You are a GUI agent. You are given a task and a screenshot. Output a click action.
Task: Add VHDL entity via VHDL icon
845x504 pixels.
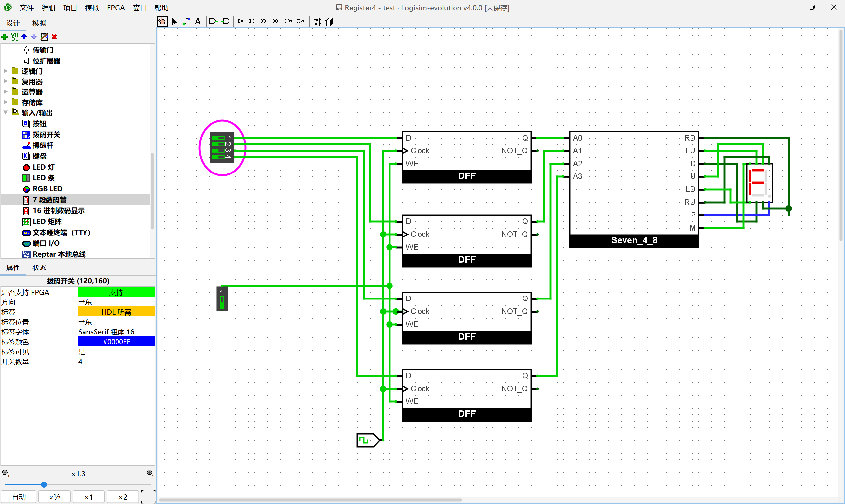14,37
